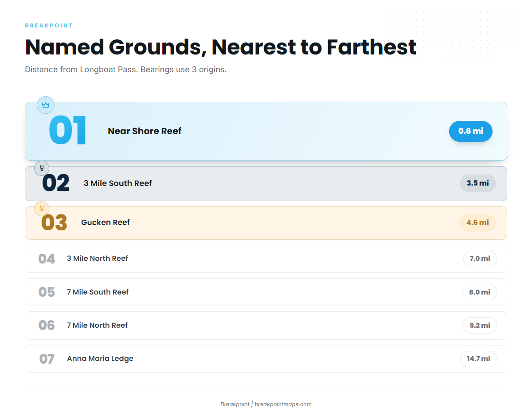Choose the 7 Mile North Reef row
Viewport: 532px width, 419px height.
[x=266, y=326]
